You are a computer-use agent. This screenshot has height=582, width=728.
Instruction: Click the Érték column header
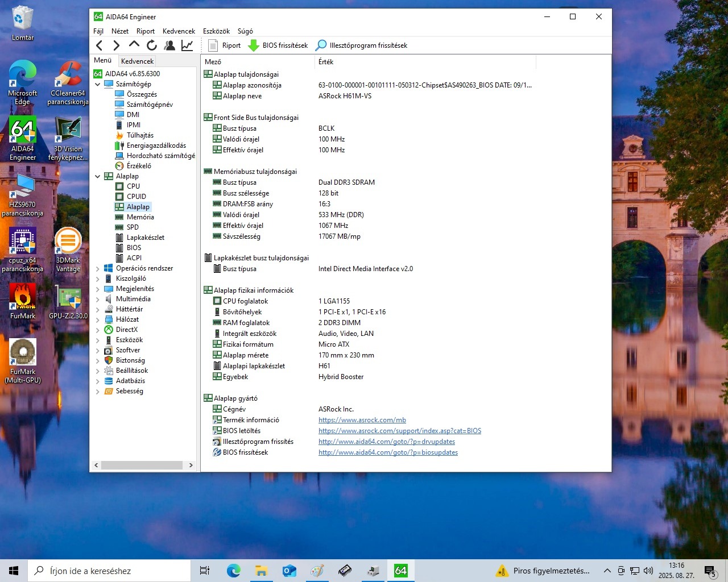click(x=424, y=61)
